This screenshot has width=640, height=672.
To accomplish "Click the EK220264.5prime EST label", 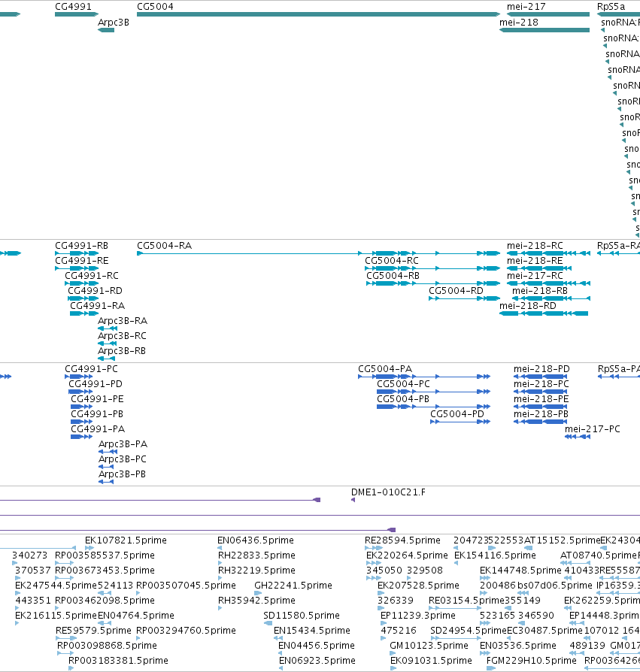I will 407,555.
